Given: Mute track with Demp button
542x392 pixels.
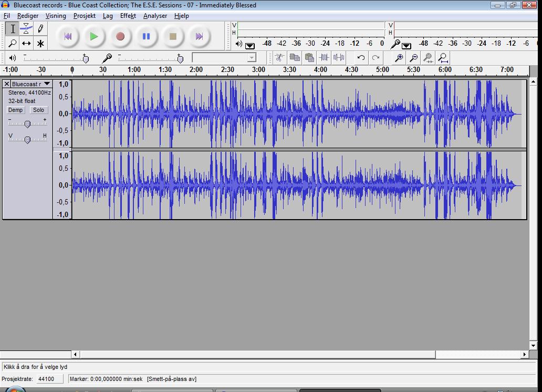Looking at the screenshot, I should pos(15,110).
